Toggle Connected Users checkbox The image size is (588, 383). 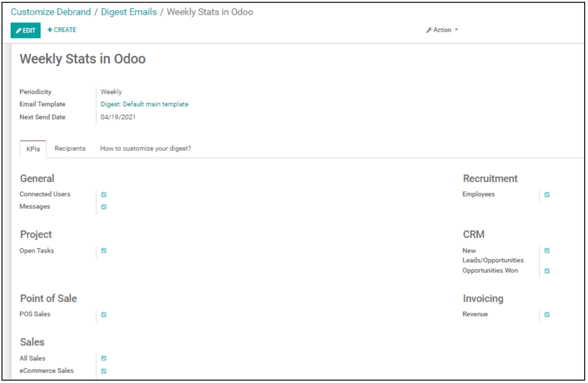(104, 194)
